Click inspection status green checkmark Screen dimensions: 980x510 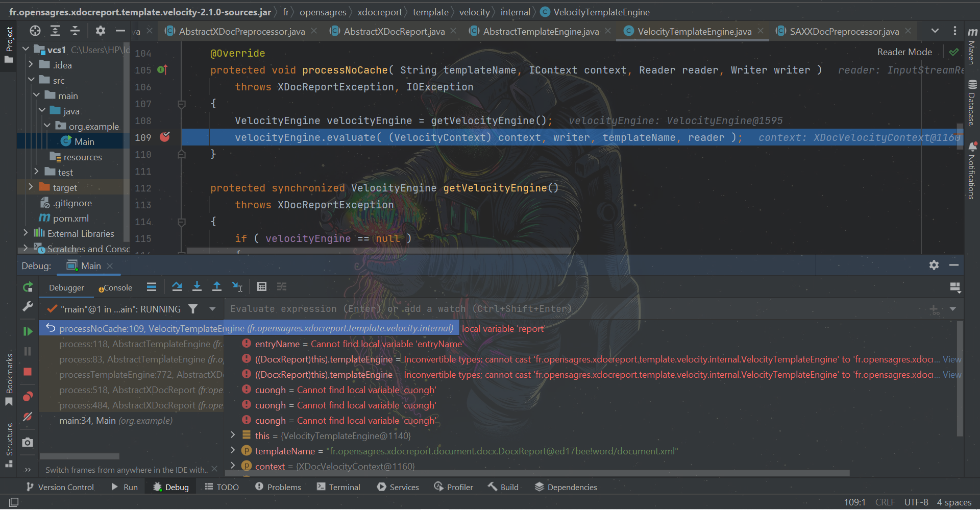click(x=953, y=52)
